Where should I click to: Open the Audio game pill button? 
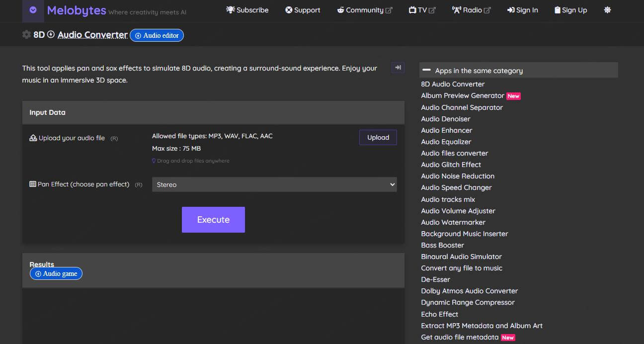pos(56,273)
